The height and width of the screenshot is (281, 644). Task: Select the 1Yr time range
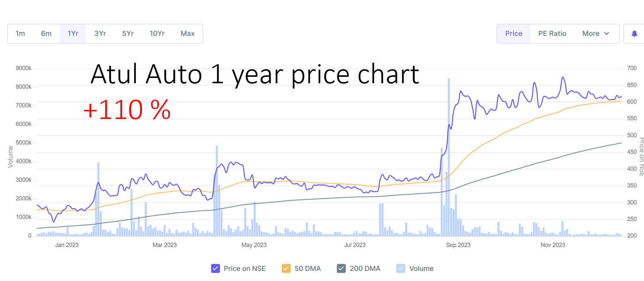(x=73, y=33)
